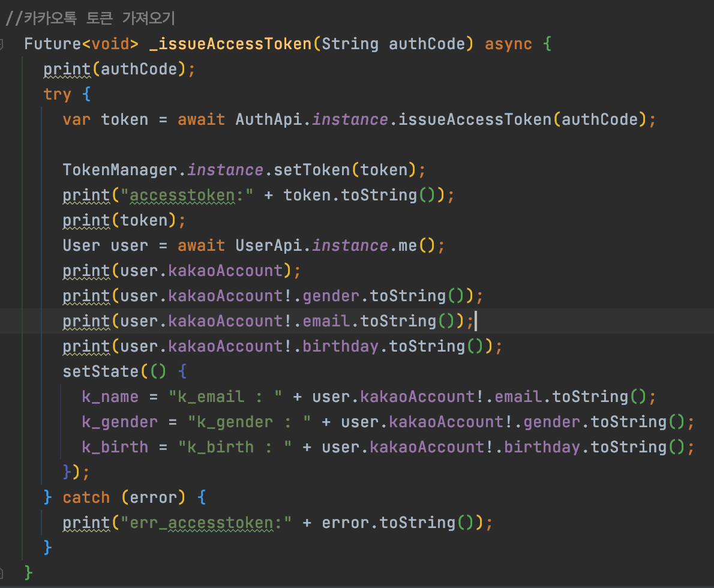Click birthday in the print statement
Image resolution: width=714 pixels, height=588 pixels.
coord(340,346)
